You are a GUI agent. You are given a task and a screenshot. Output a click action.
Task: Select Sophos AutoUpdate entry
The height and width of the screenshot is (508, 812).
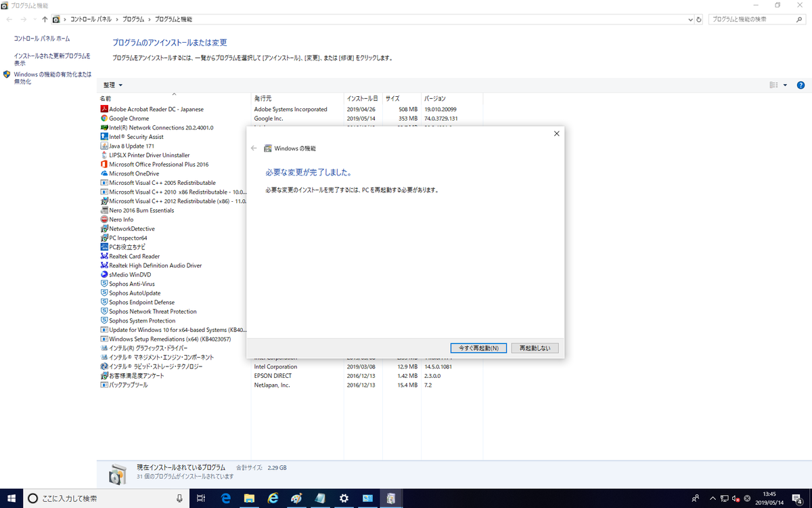[135, 293]
